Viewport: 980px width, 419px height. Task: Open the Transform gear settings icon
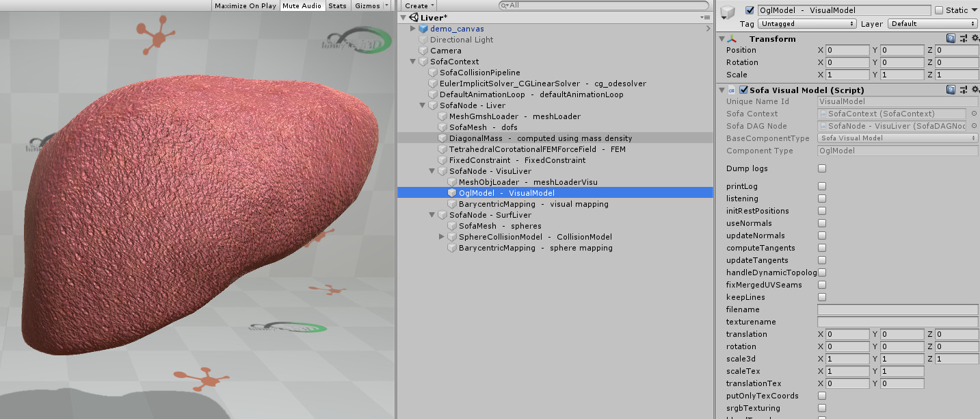pyautogui.click(x=974, y=39)
